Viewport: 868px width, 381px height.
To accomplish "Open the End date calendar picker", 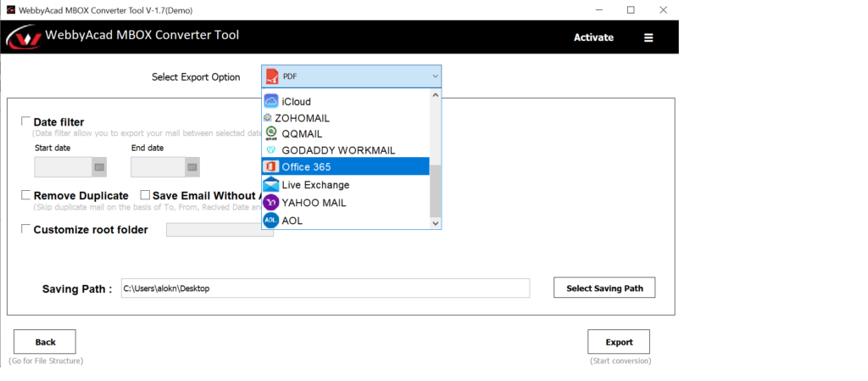I will click(192, 167).
